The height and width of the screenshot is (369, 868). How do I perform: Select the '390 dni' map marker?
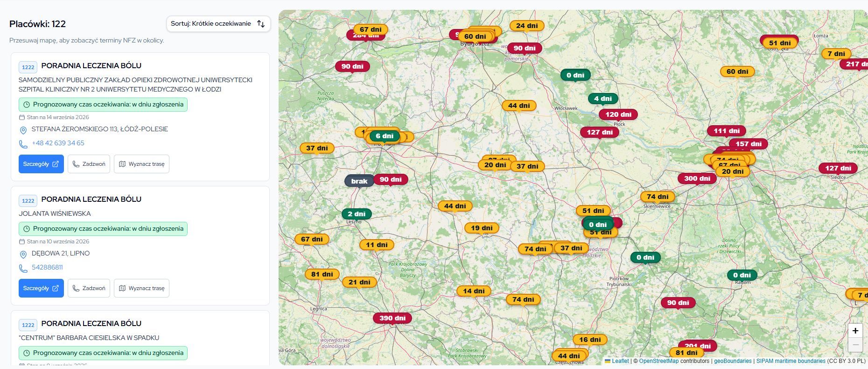(x=392, y=318)
